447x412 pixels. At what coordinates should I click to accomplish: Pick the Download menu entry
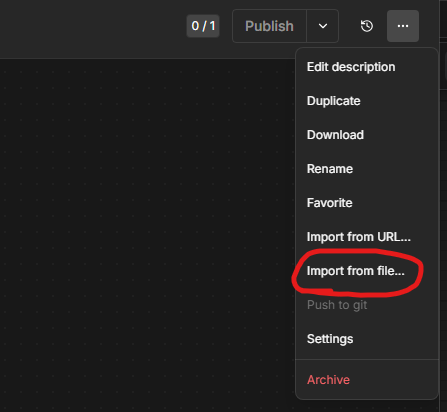coord(367,135)
